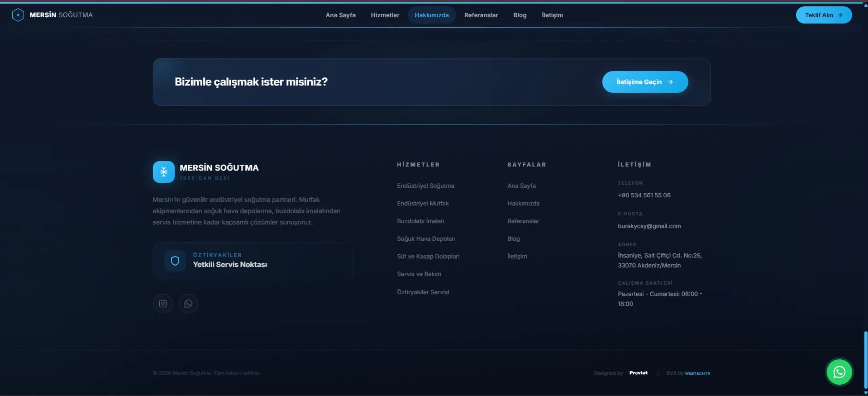Follow the Hakkımızda link under Sayfalar
Screen dimensions: 868x396
(x=524, y=203)
